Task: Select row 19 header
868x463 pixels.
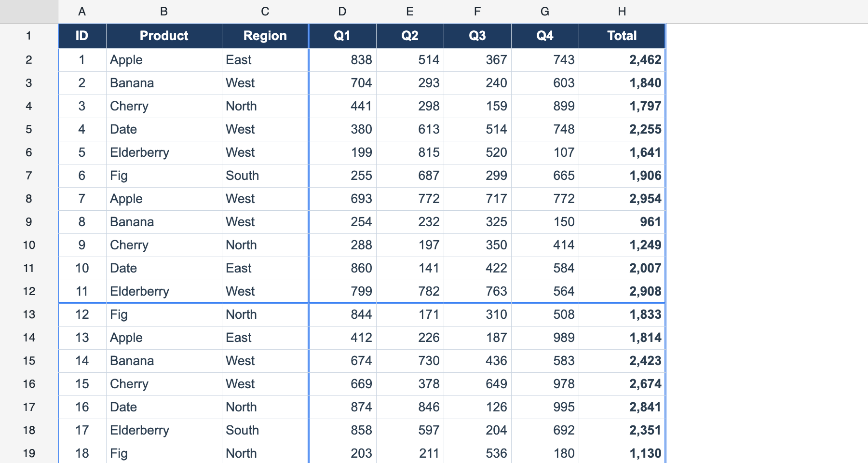Action: (29, 453)
